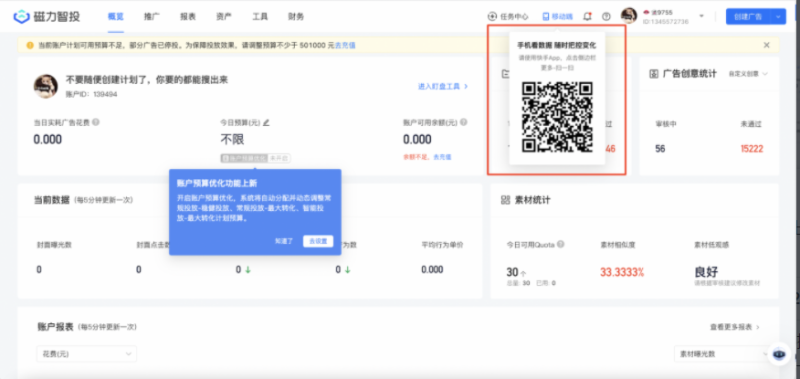
Task: Expand the 创建广告 split dropdown arrow
Action: 779,16
